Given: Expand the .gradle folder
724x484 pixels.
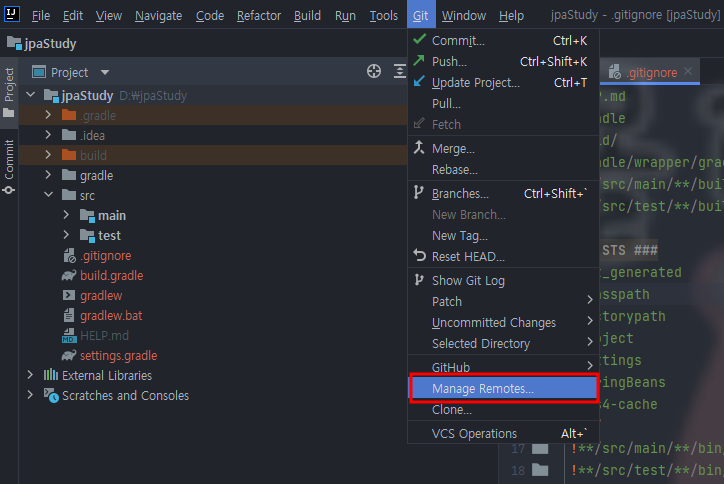Looking at the screenshot, I should tap(48, 115).
